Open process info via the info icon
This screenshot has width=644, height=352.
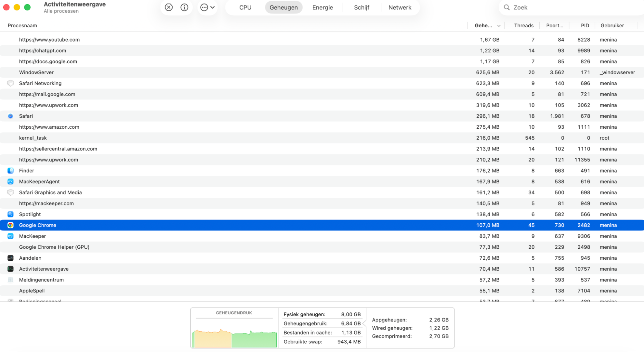point(184,7)
